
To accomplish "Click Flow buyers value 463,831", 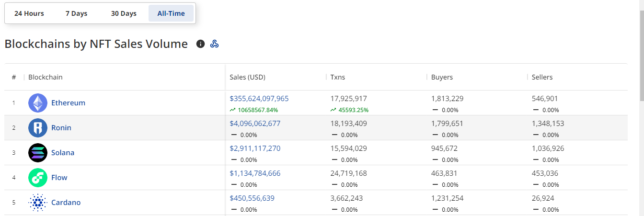I will point(444,173).
